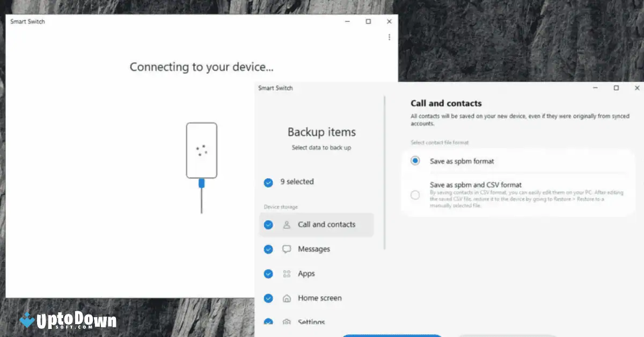This screenshot has height=337, width=644.
Task: Uncheck the Apps backup checkbox
Action: 268,274
